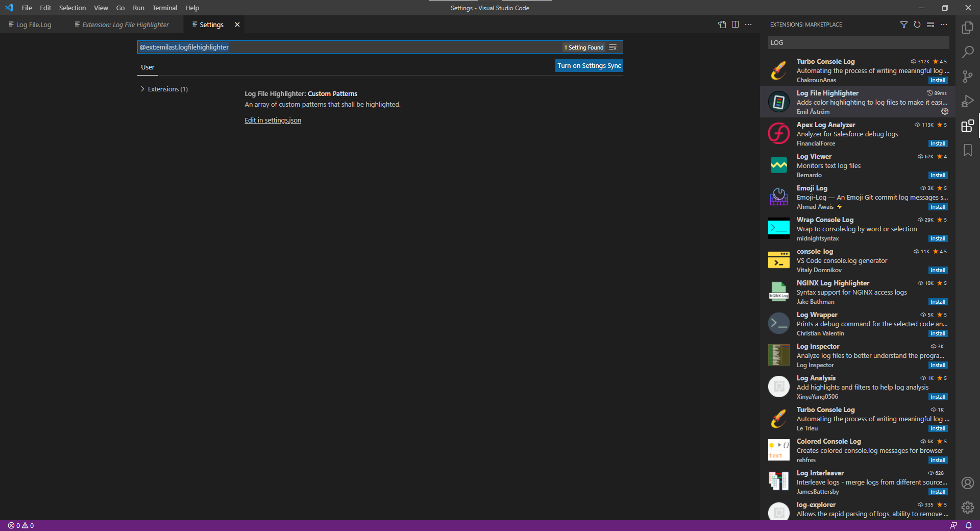Install Log Inspector extension
Viewport: 980px width, 531px height.
pyautogui.click(x=938, y=365)
